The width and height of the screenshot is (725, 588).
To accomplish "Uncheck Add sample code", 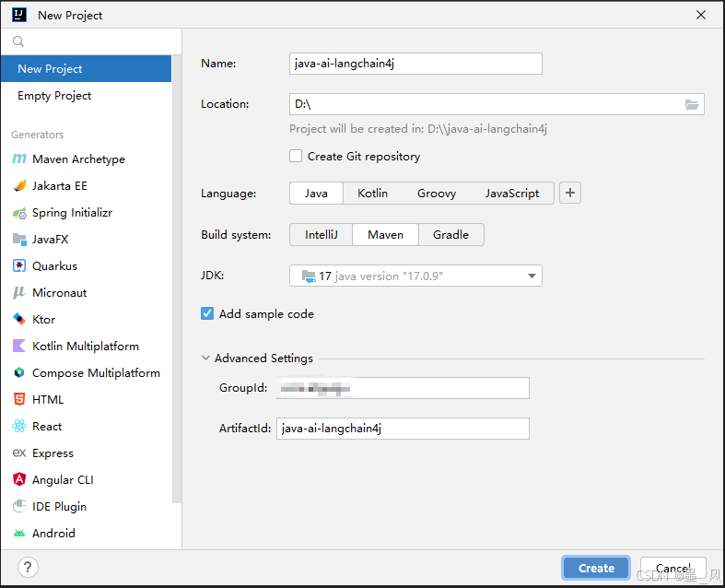I will [x=207, y=313].
